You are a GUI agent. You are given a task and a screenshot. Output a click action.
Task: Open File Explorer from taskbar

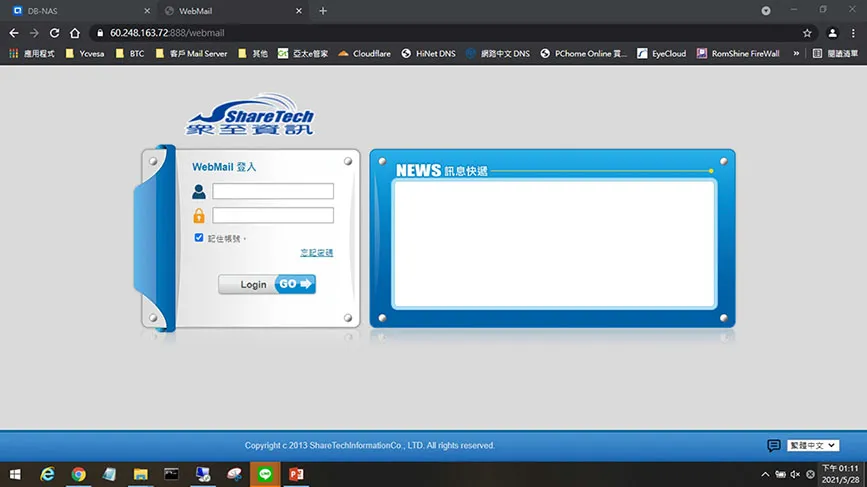pos(140,474)
